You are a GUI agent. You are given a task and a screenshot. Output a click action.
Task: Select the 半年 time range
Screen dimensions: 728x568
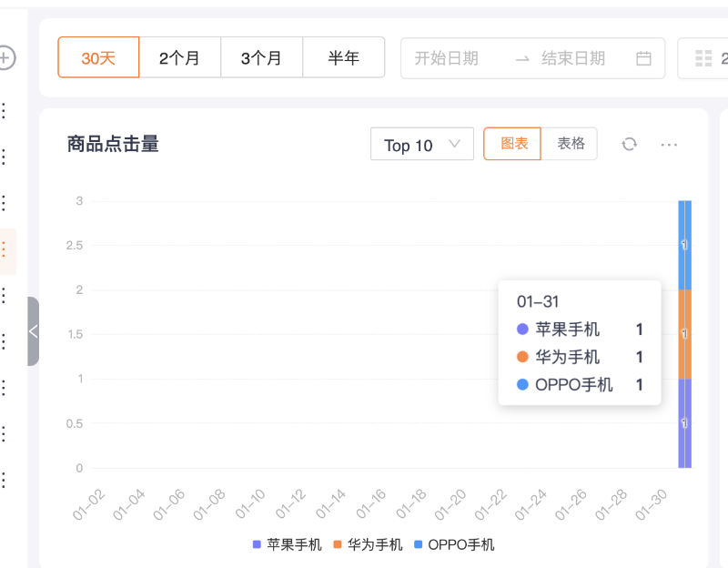[344, 58]
